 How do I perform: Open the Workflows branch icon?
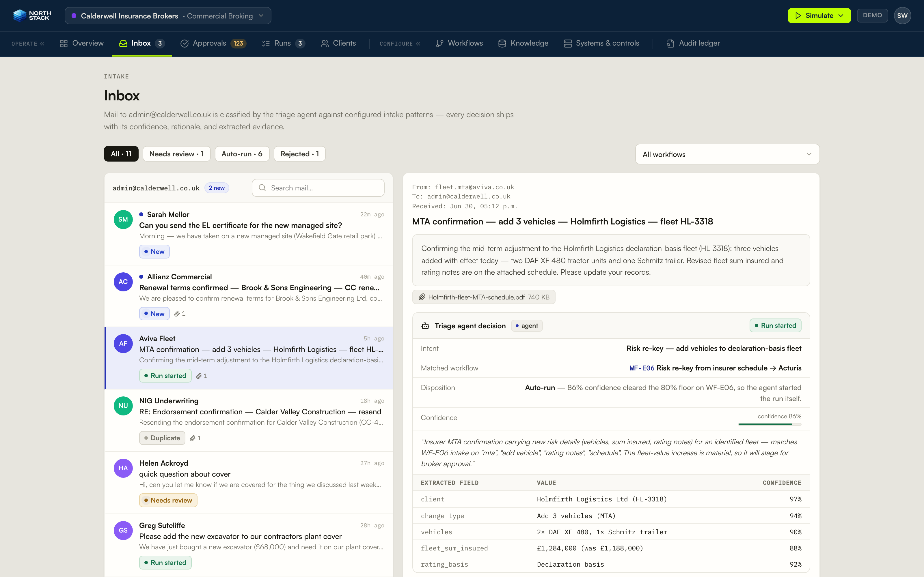click(439, 44)
